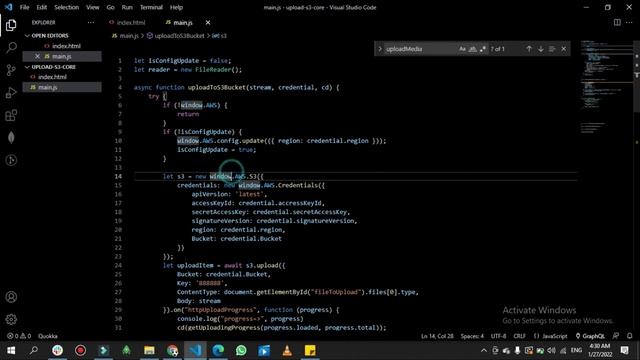Close the main.js editor tab
Screen dimensions: 640x360
(208, 22)
